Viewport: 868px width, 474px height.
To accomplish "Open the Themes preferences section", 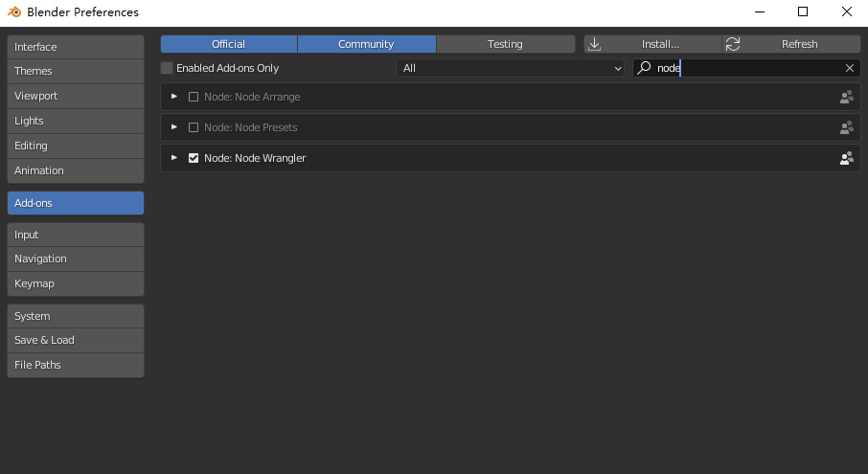I will pyautogui.click(x=76, y=72).
